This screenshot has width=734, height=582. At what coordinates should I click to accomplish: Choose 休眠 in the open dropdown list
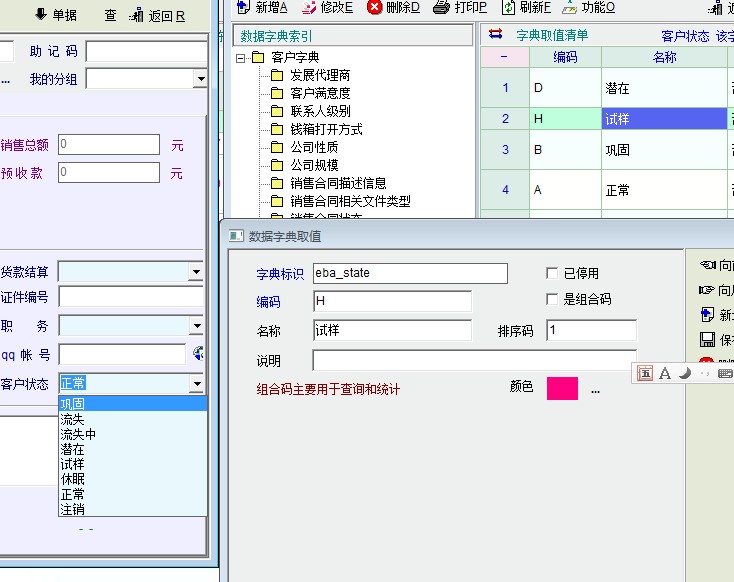point(72,479)
